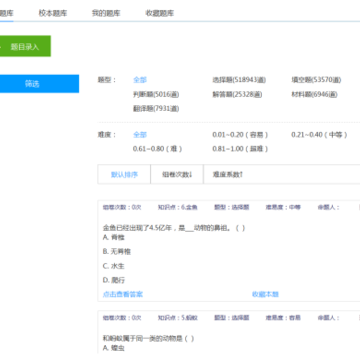Viewport: 360px width, 360px height.
Task: Click the 难度： label
Action: click(107, 135)
